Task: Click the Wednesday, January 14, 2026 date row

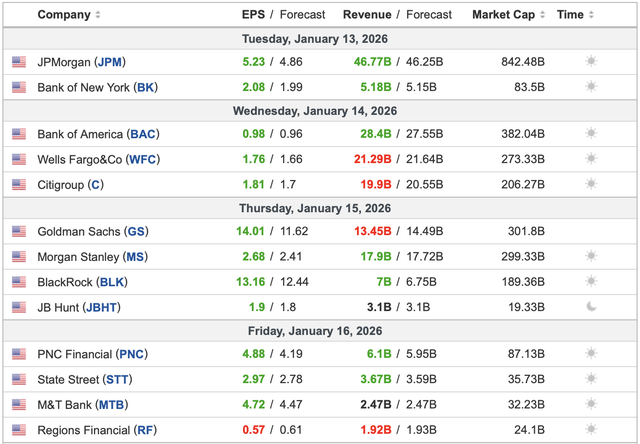Action: (x=320, y=111)
